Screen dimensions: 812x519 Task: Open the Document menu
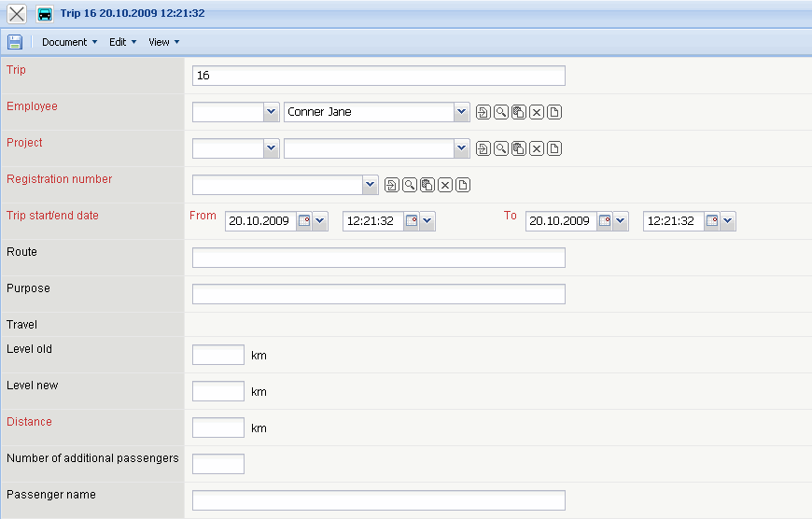point(69,42)
